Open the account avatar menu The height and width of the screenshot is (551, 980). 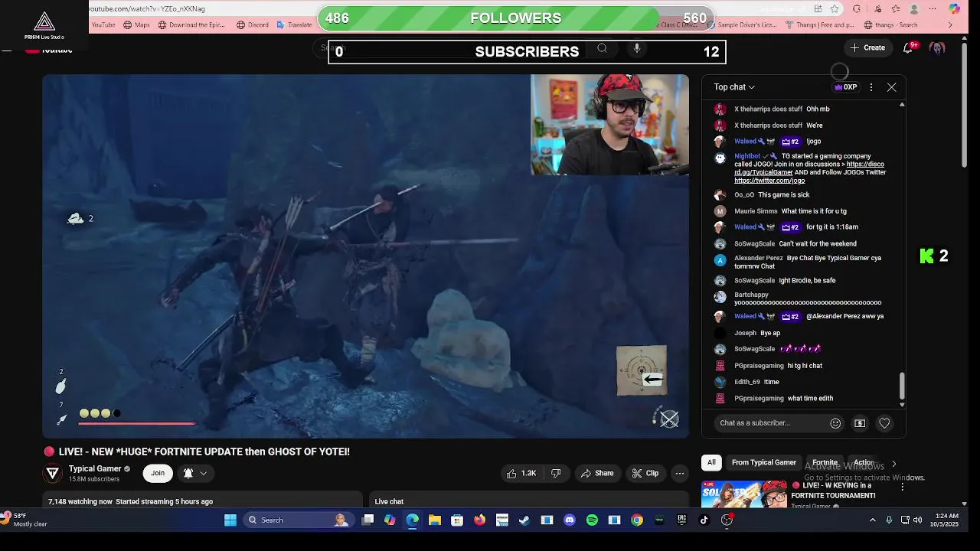pyautogui.click(x=937, y=47)
